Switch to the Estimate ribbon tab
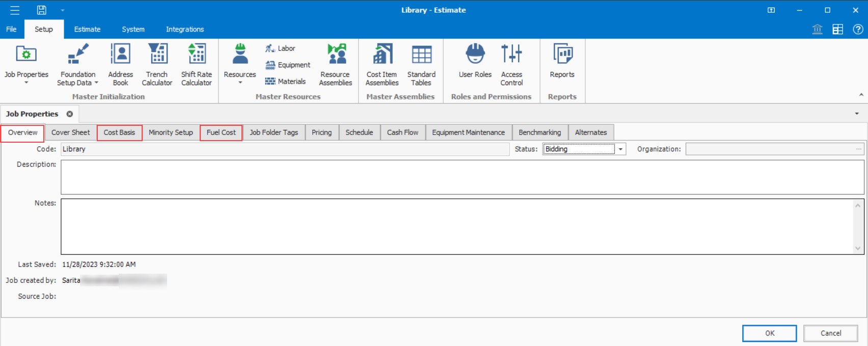This screenshot has height=346, width=868. (x=87, y=30)
